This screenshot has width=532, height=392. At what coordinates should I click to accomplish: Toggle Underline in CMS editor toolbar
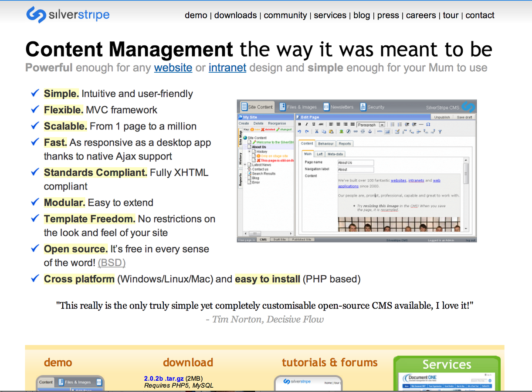(314, 124)
